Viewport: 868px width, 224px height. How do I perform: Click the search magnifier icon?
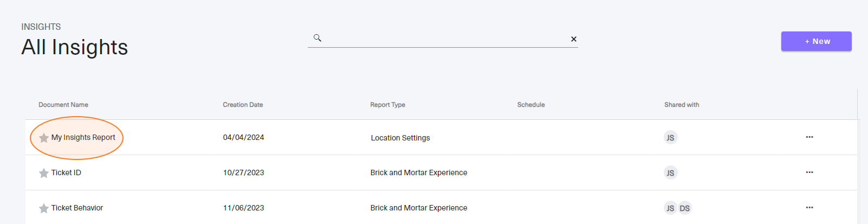[318, 38]
